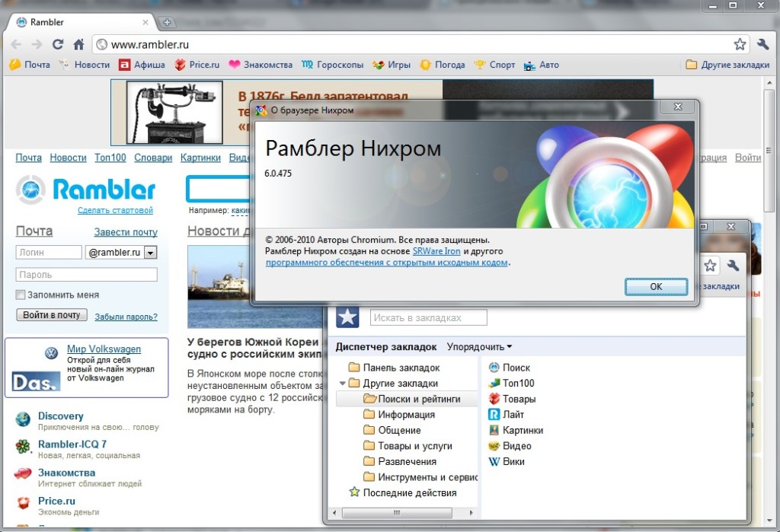The width and height of the screenshot is (780, 532).
Task: Close the О браузере Нихром dialog
Action: click(x=678, y=107)
